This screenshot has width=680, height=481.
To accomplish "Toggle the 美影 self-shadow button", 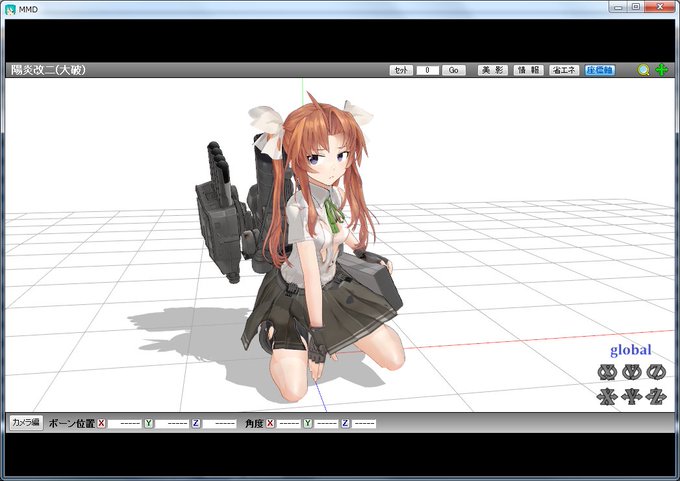I will click(x=493, y=70).
